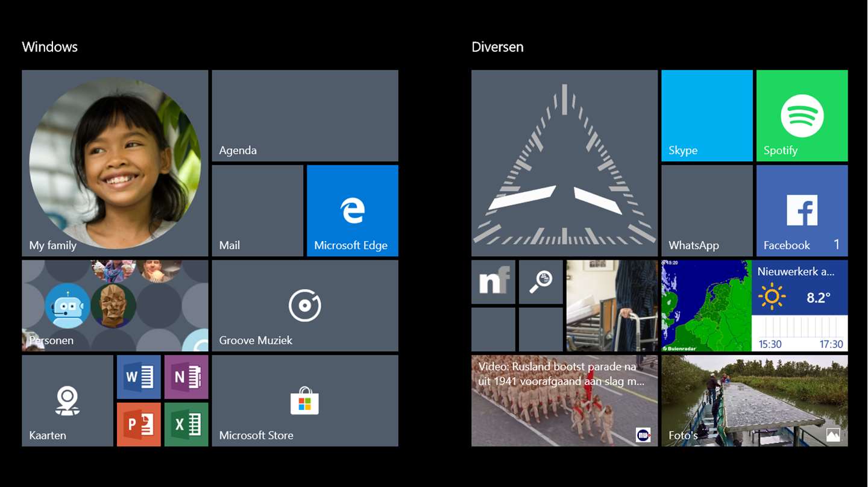Launch the Spotify tile
The height and width of the screenshot is (487, 868).
[802, 116]
